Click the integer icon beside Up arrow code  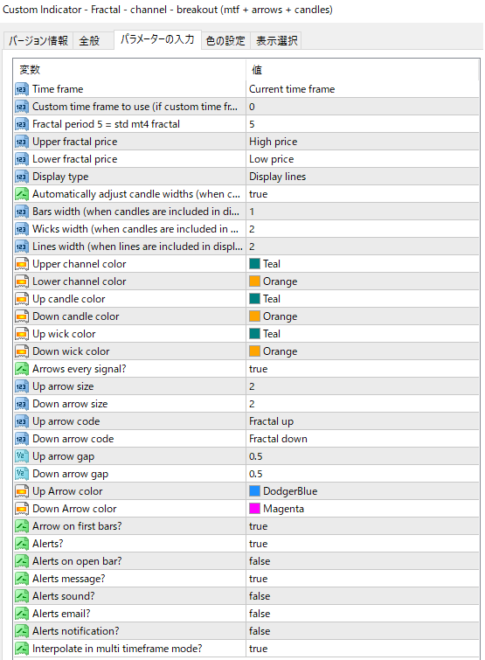pos(22,421)
